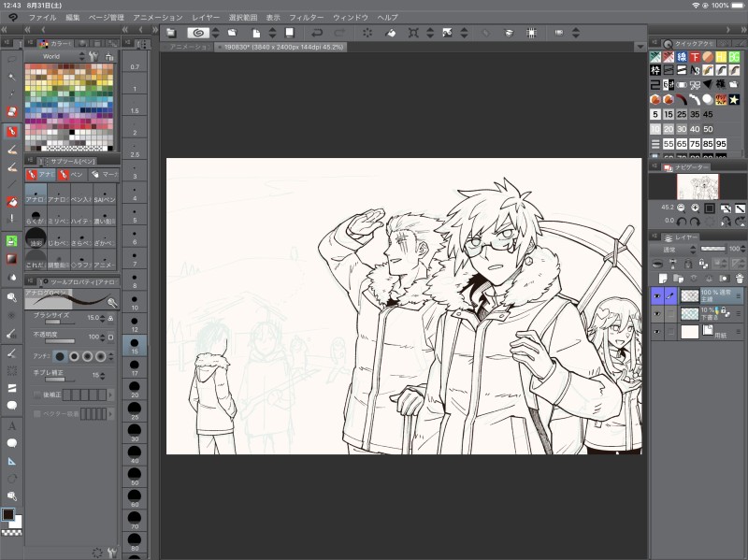
Task: Click the green BG quick access icon
Action: [x=734, y=57]
